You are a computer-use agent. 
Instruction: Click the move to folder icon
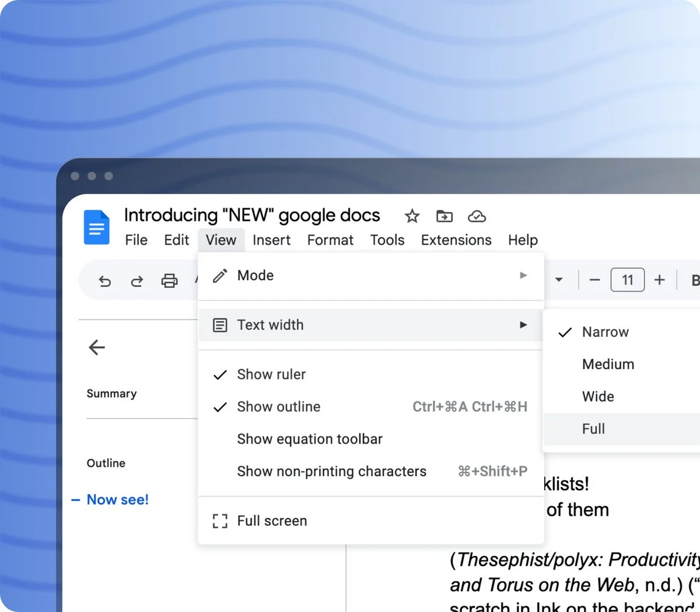(444, 216)
